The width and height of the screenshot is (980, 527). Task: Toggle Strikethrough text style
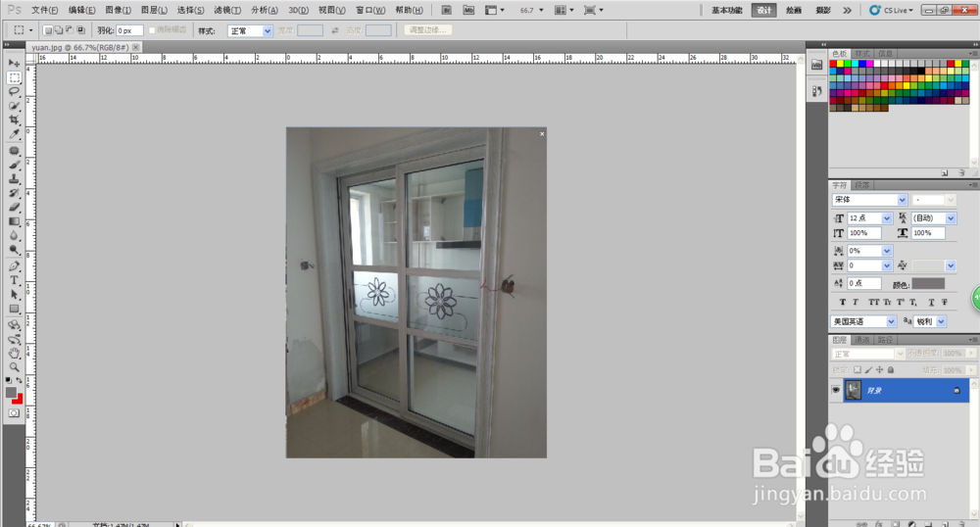click(x=945, y=303)
